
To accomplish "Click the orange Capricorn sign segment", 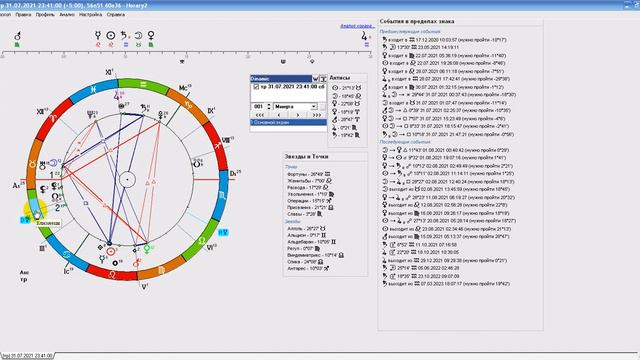I will coord(188,105).
